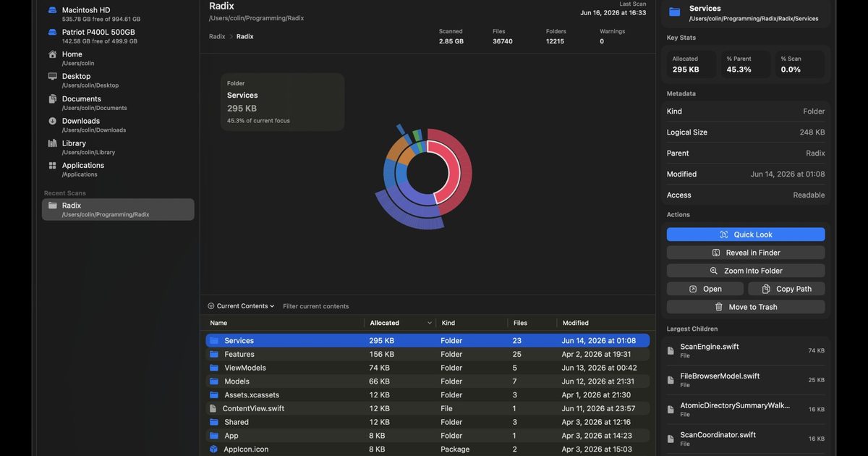Click the Allocated 295 KB stat card

692,64
